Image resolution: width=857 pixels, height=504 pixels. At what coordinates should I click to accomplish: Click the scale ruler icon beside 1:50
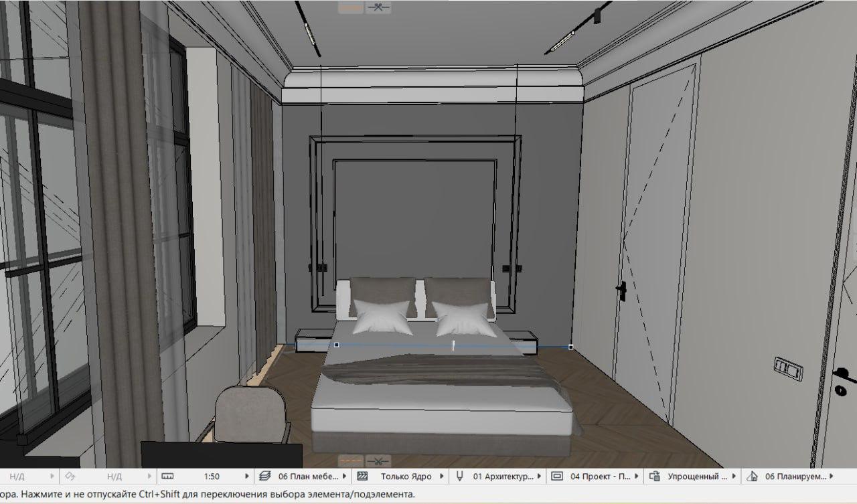(167, 477)
